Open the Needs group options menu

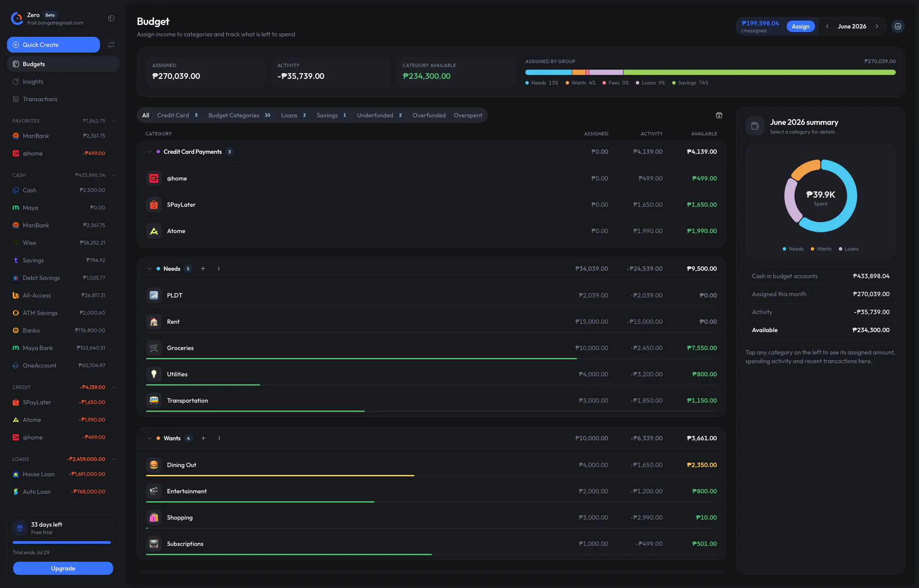[219, 269]
